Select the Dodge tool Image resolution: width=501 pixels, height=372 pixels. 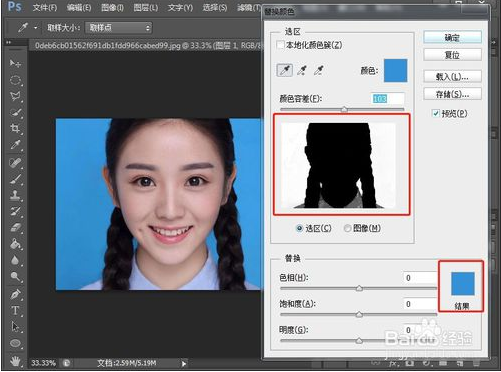click(x=15, y=277)
